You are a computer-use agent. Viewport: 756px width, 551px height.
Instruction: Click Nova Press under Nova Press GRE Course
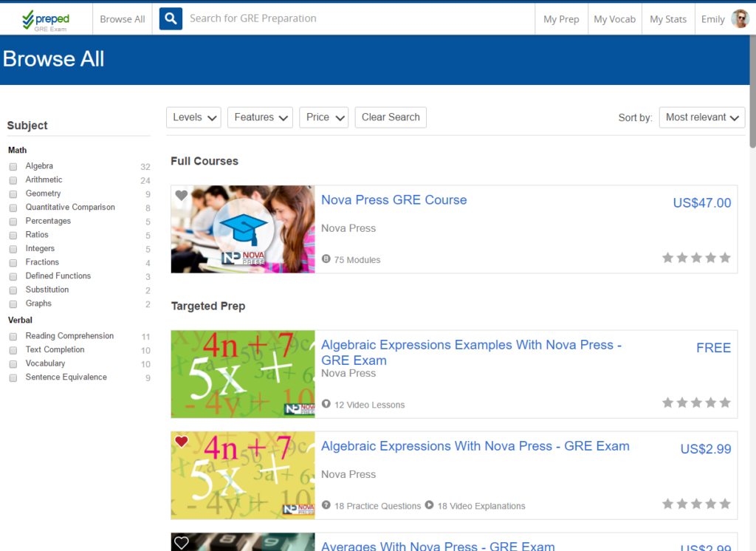point(348,228)
